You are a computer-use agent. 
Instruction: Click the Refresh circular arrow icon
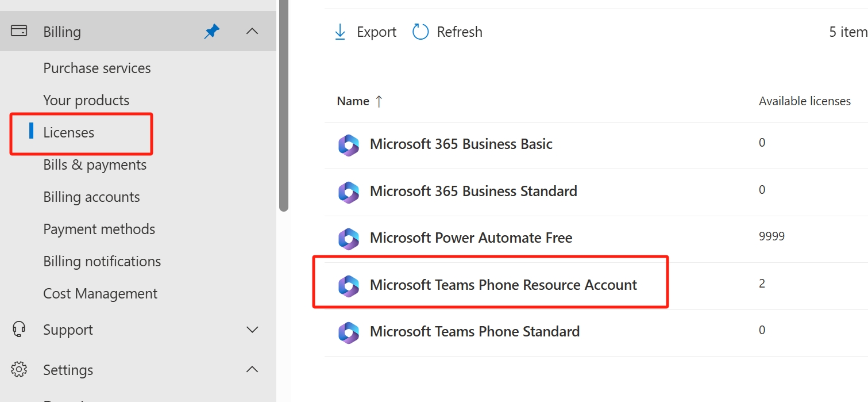(421, 32)
